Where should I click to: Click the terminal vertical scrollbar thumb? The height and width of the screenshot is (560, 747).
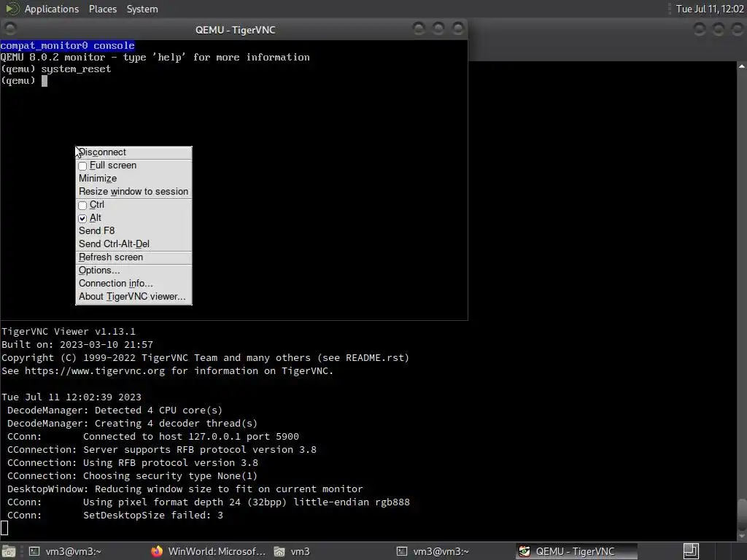tap(742, 514)
